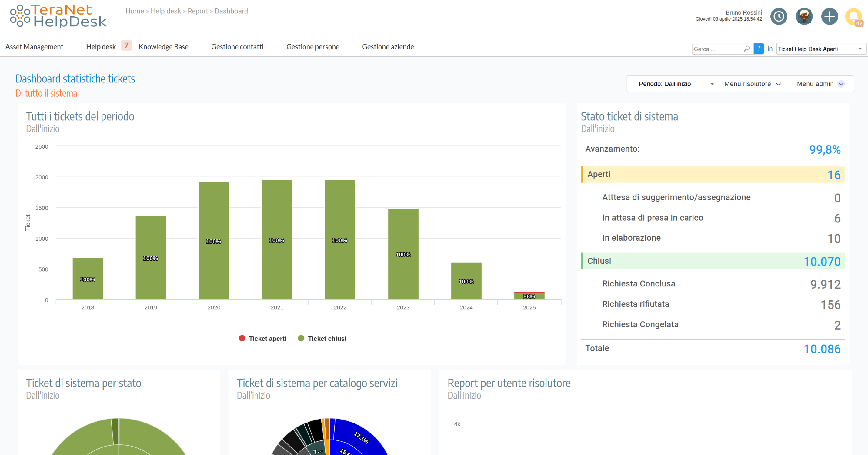
Task: Open the Gestione contatti menu
Action: click(x=237, y=47)
